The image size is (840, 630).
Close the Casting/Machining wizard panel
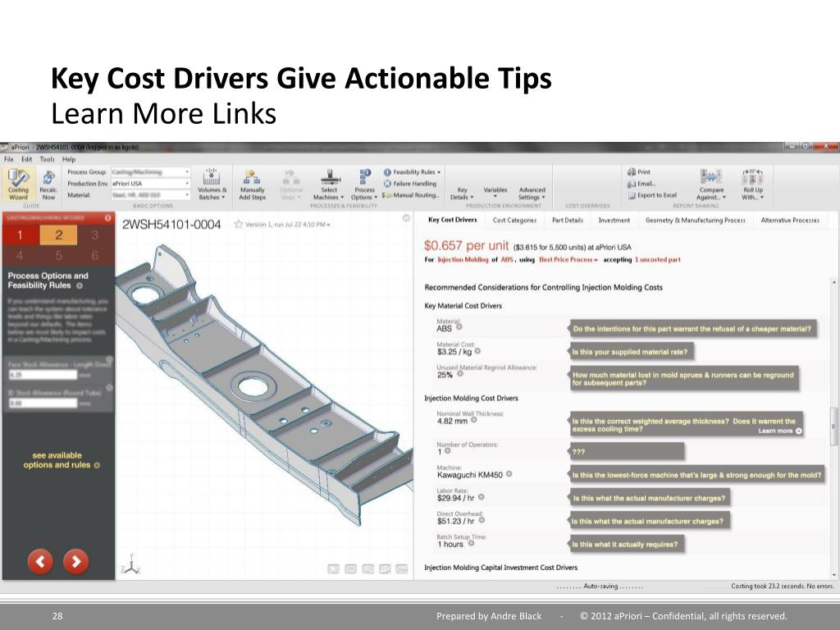point(107,218)
